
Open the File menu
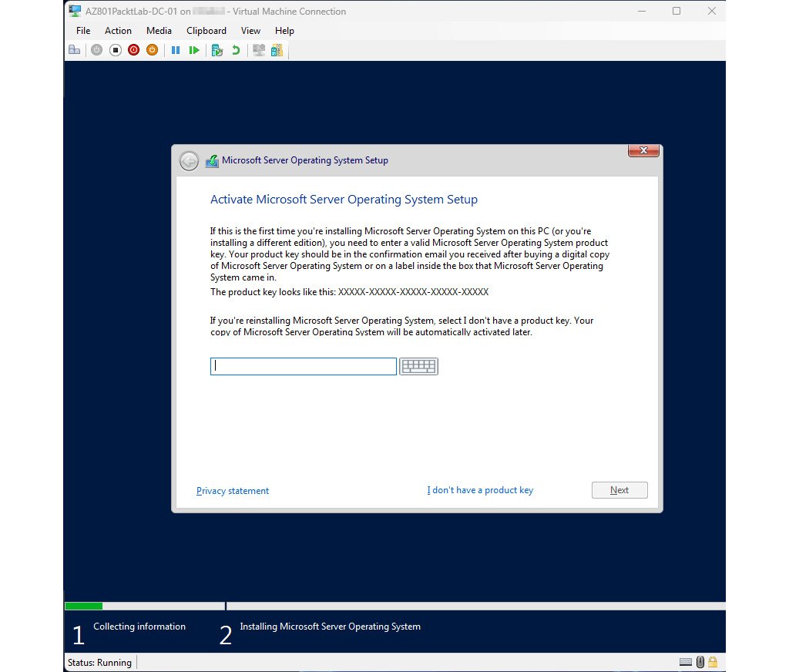83,31
